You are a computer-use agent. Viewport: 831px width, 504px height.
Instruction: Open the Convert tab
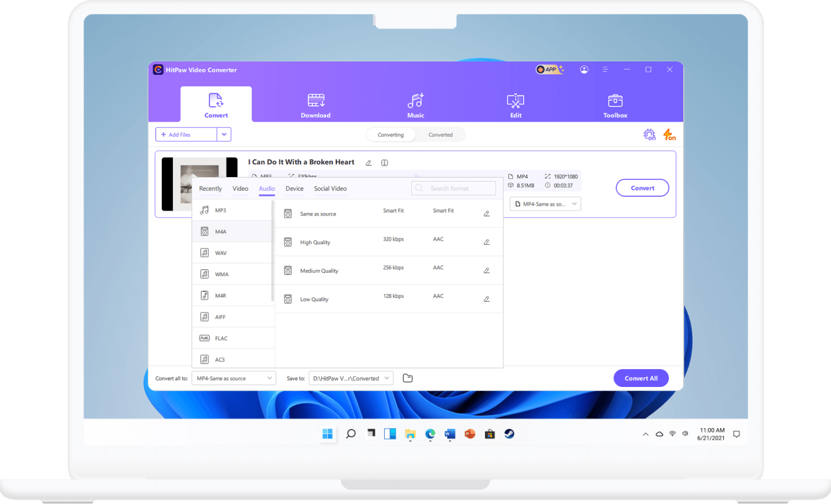216,105
